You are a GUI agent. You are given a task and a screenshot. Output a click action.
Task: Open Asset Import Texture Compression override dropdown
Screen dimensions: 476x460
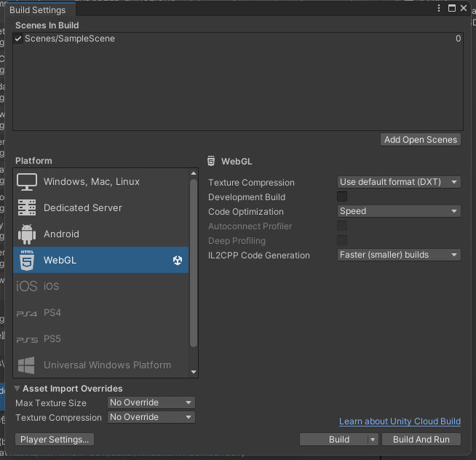tap(151, 417)
